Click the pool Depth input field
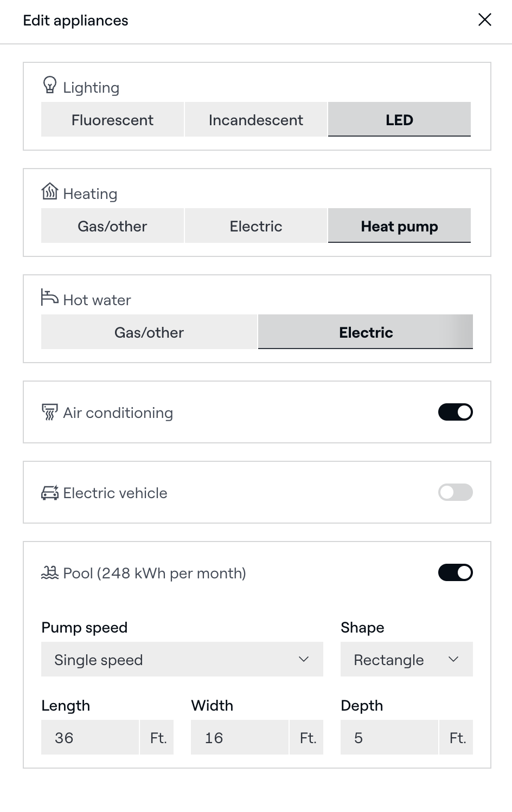This screenshot has width=512, height=812. [389, 738]
